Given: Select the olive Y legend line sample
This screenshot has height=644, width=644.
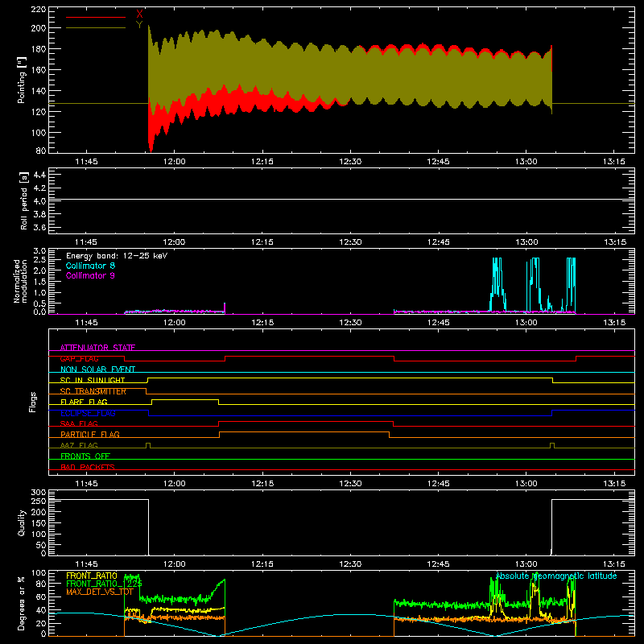Looking at the screenshot, I should click(x=96, y=28).
